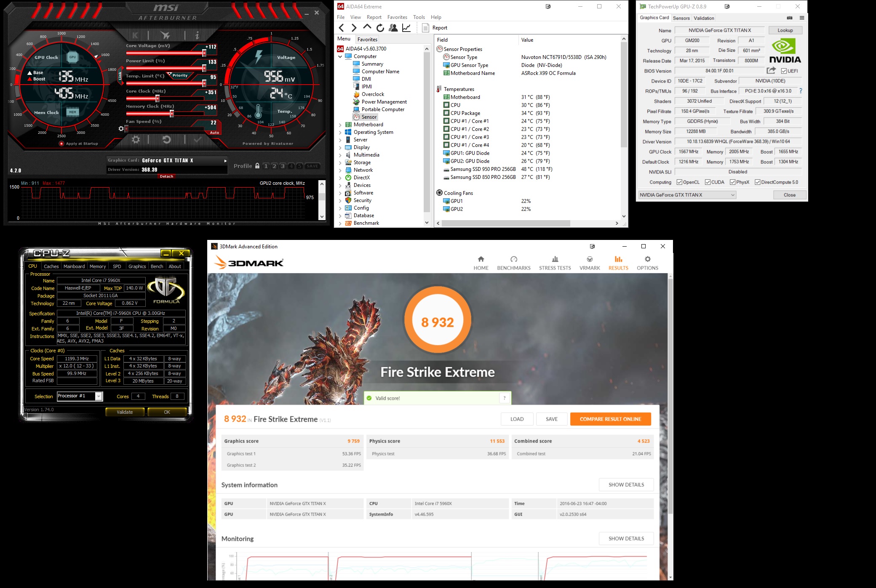Switch to the Validation tab in GPU-Z

(x=704, y=18)
